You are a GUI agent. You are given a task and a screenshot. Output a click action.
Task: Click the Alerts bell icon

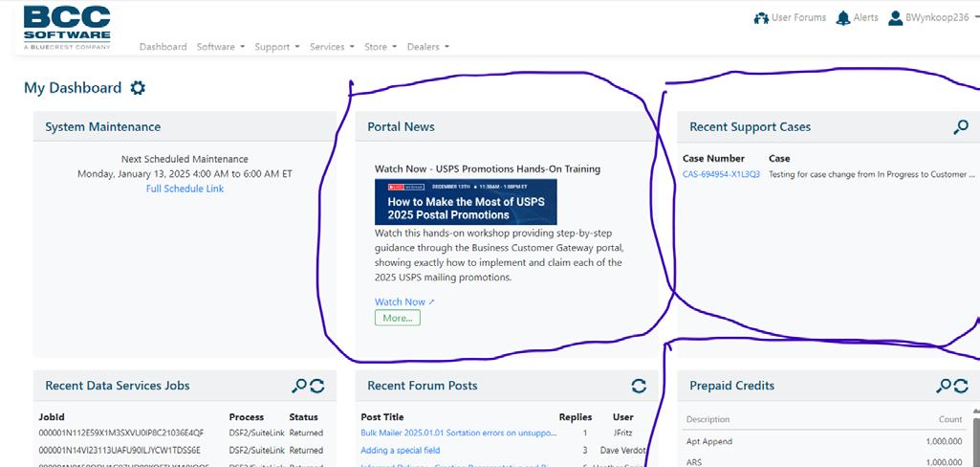click(x=843, y=18)
